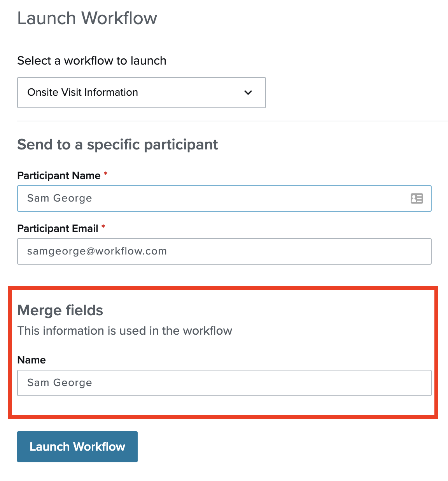Click the Participant Email field label
Viewport: 448px width, 481px height.
[x=58, y=228]
